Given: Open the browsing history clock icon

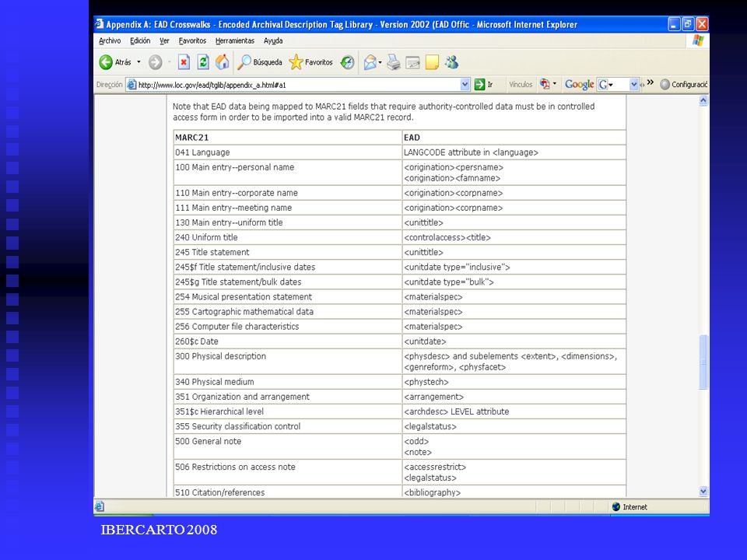Looking at the screenshot, I should click(x=347, y=62).
